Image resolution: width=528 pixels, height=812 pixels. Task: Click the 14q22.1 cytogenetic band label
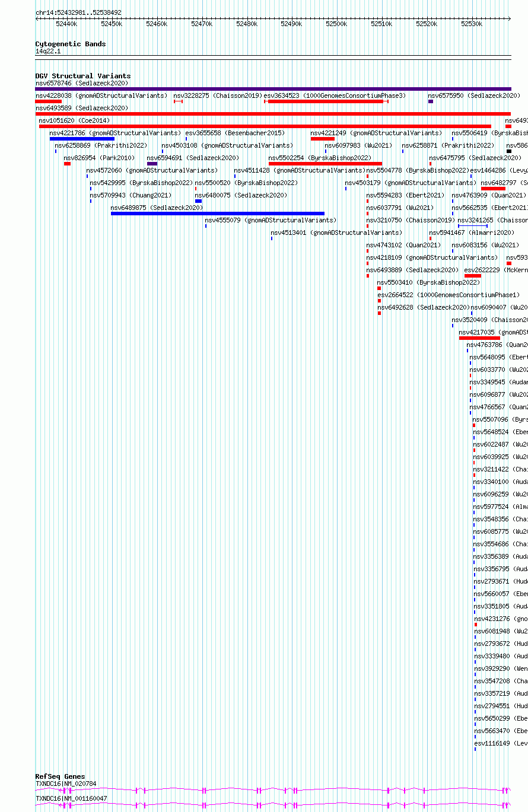coord(48,52)
